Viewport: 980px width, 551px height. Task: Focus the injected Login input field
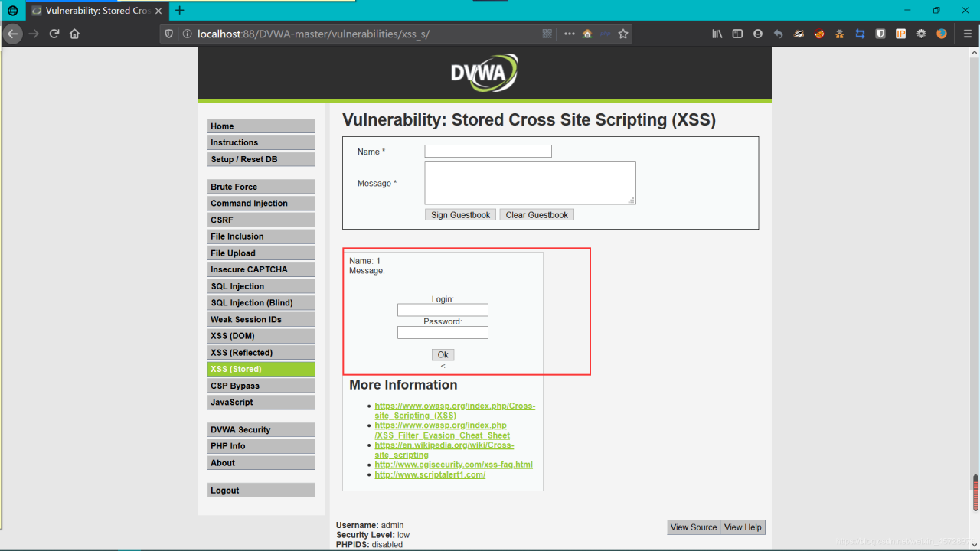pos(443,310)
